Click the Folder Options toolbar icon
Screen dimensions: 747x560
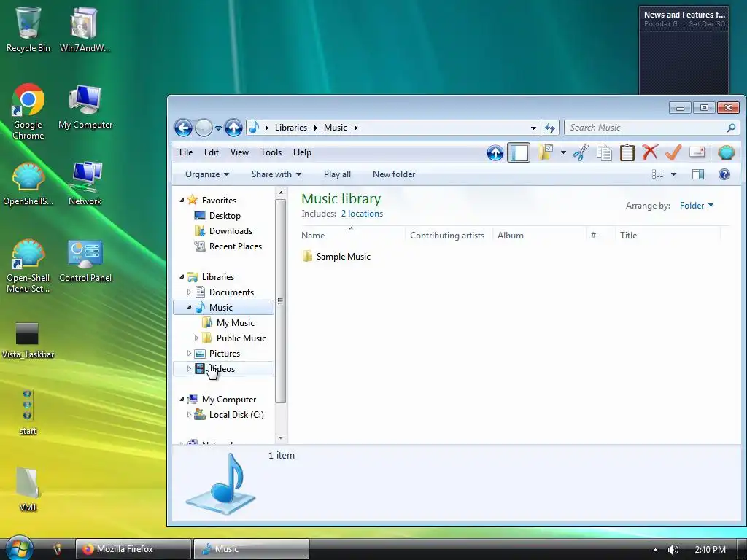click(x=546, y=152)
